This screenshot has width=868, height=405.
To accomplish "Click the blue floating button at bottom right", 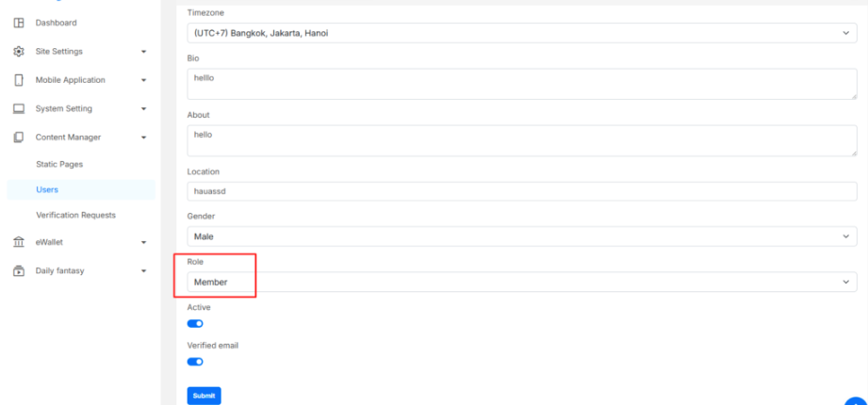I will coord(856,399).
